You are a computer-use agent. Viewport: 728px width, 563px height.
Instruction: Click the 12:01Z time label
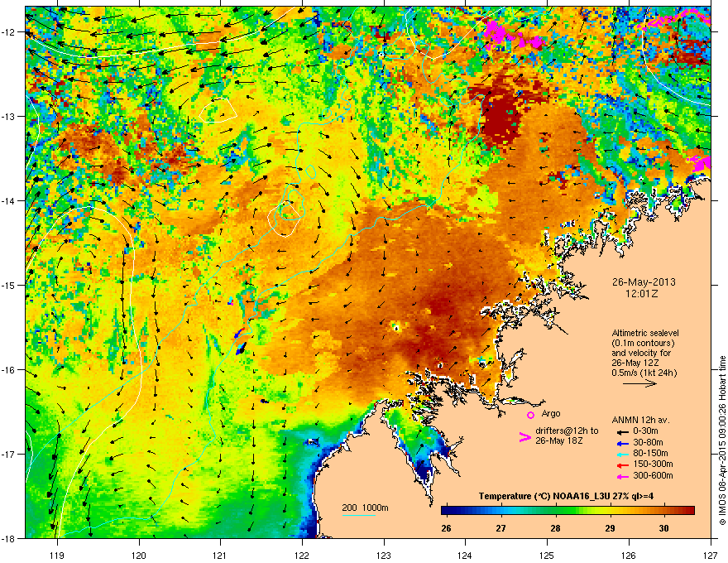[x=642, y=294]
